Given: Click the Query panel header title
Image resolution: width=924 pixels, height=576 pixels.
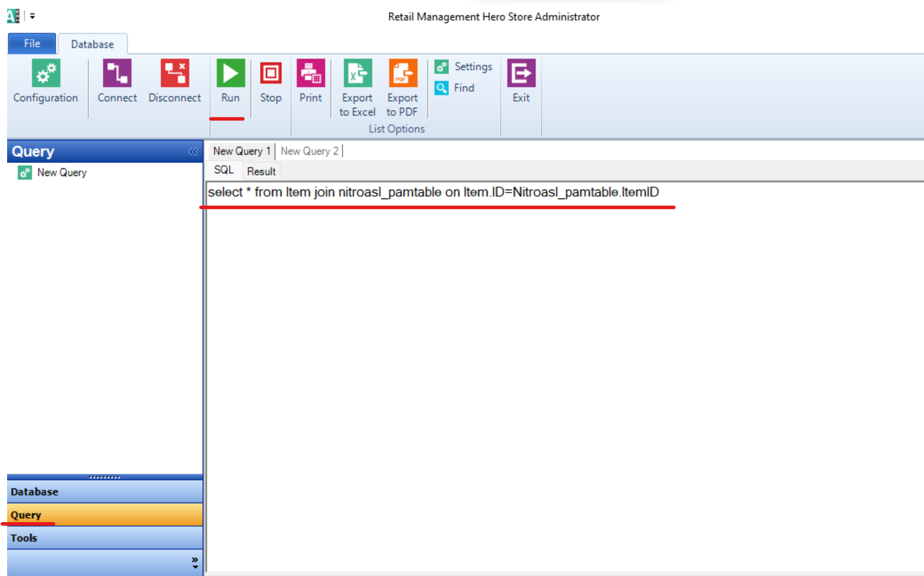Looking at the screenshot, I should pyautogui.click(x=33, y=152).
